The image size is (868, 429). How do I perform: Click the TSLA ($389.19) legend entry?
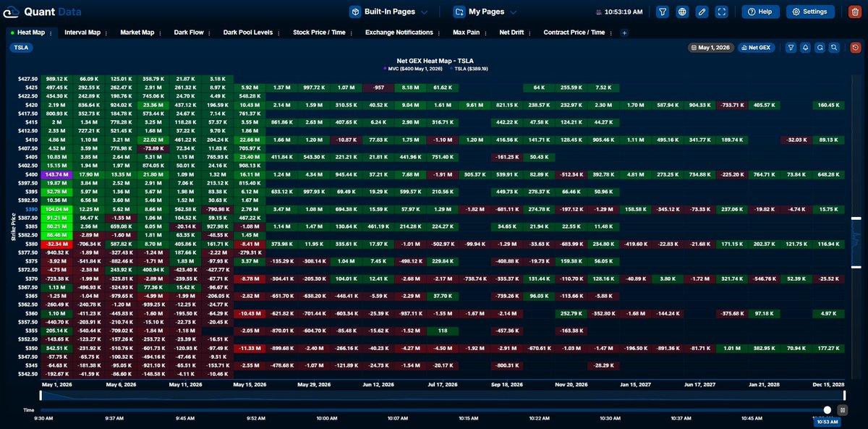coord(469,68)
